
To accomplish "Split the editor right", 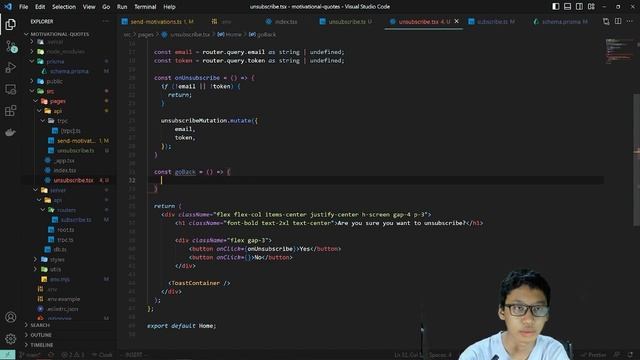I will pos(618,21).
